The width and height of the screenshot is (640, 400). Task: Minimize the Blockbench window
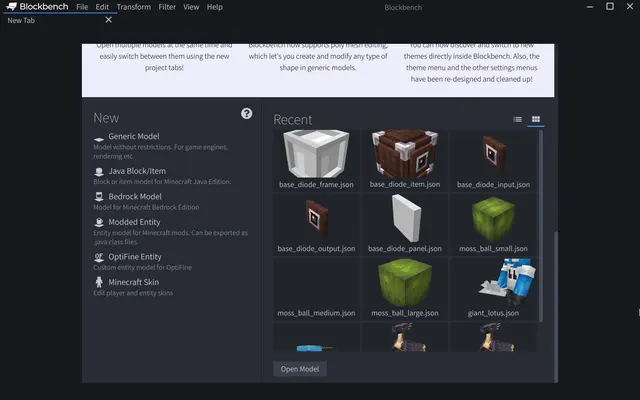pyautogui.click(x=590, y=7)
